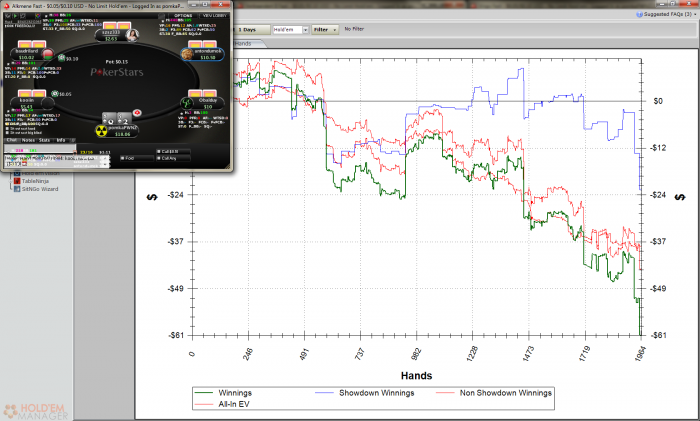
Task: Click the SitNGo Wizard icon
Action: coord(17,189)
